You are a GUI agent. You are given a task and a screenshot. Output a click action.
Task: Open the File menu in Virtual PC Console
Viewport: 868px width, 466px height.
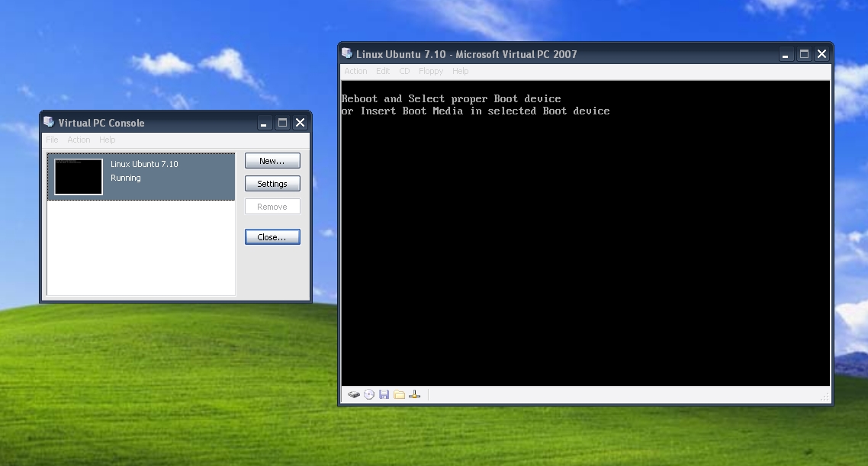click(x=52, y=140)
